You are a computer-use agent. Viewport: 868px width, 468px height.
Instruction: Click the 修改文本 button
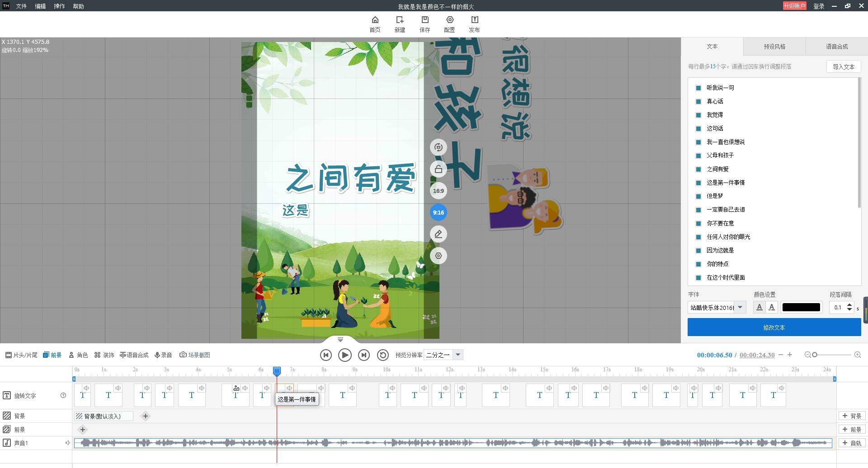[x=774, y=327]
